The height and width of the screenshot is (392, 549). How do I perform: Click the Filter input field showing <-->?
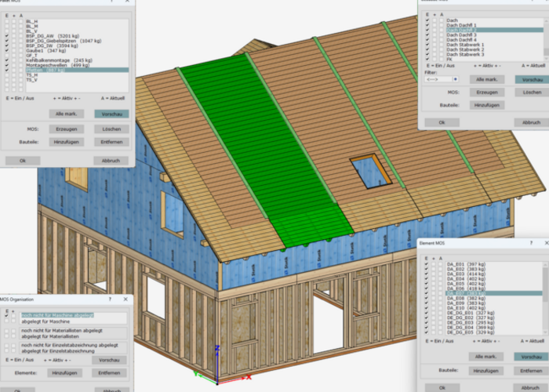coord(438,79)
